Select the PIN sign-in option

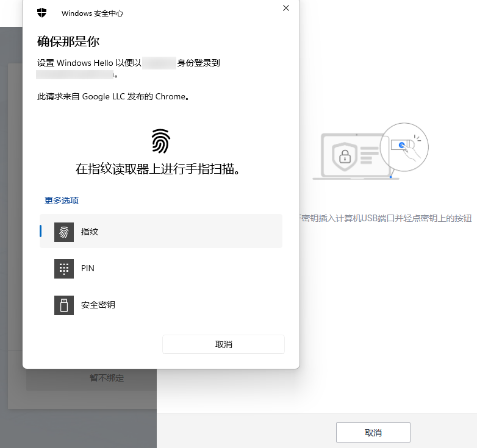coord(161,268)
